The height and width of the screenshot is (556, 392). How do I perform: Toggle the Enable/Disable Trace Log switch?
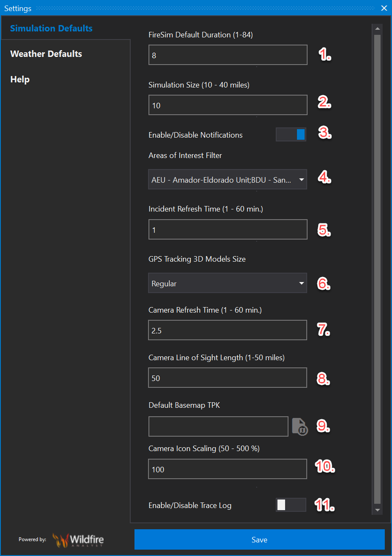click(291, 505)
